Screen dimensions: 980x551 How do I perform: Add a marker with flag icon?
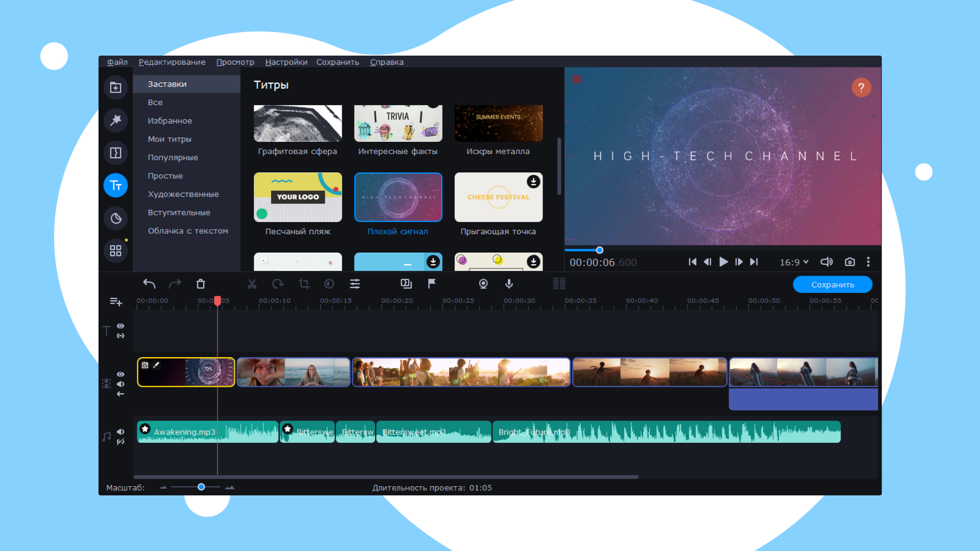[x=432, y=284]
